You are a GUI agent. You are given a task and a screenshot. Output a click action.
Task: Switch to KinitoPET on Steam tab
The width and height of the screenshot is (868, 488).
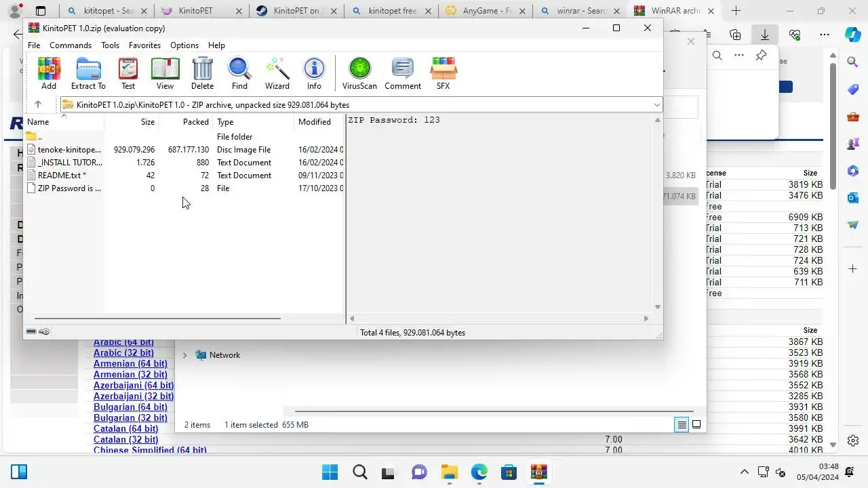coord(295,11)
